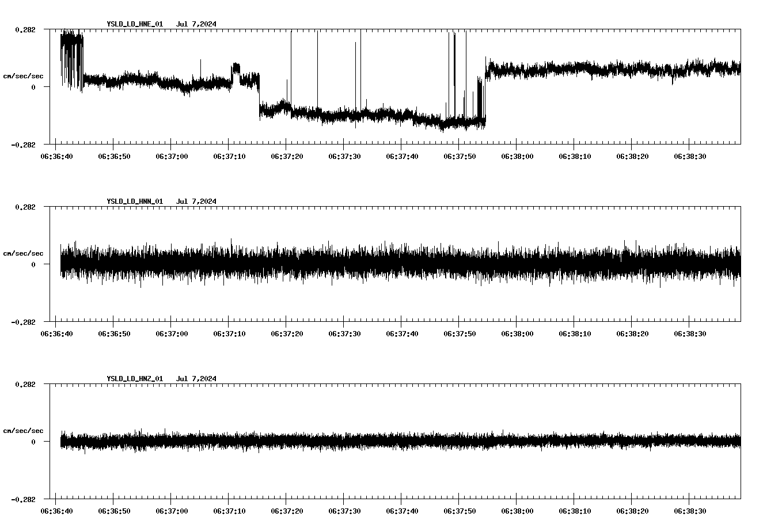This screenshot has width=782, height=532.
Task: Click the 06:38:00 time label on HNN axis
Action: [x=518, y=333]
